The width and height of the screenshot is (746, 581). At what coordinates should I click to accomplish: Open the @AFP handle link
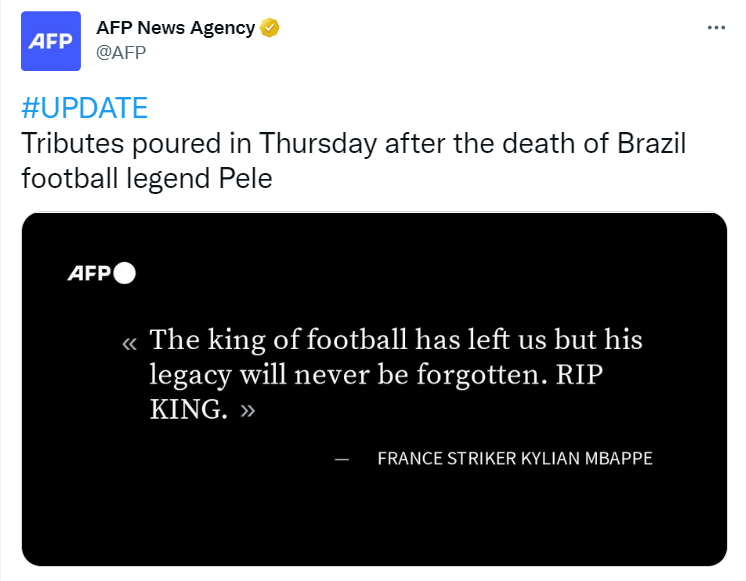(121, 52)
